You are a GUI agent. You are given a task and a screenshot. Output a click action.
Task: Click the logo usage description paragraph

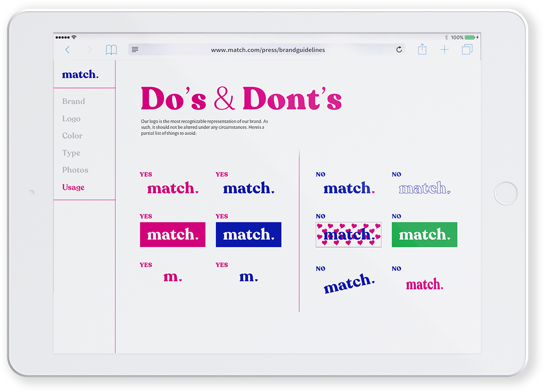tap(204, 127)
